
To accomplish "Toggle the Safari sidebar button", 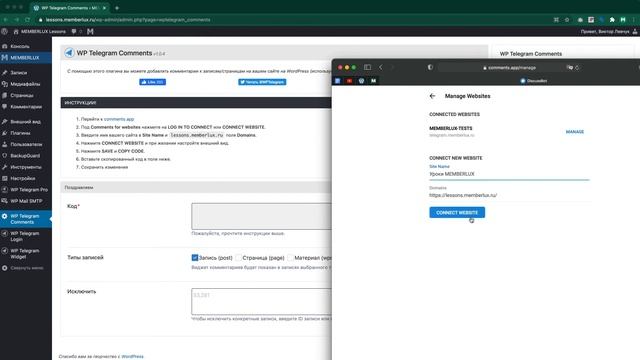I will (x=367, y=67).
